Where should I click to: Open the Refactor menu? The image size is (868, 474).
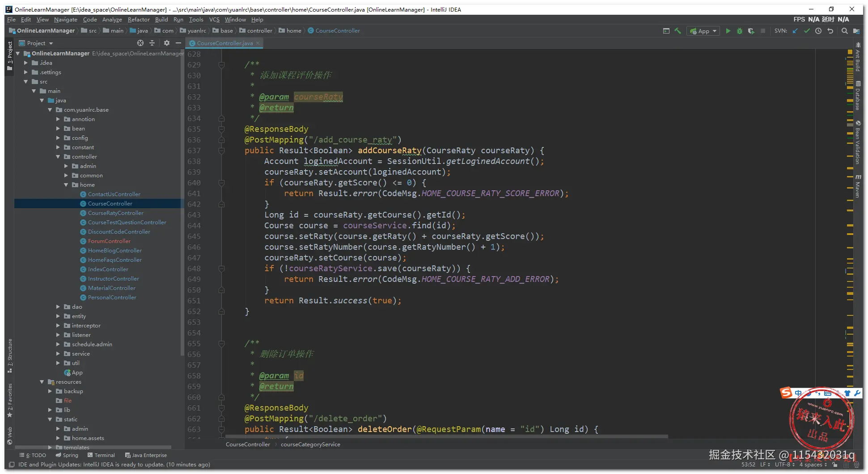[x=138, y=20]
